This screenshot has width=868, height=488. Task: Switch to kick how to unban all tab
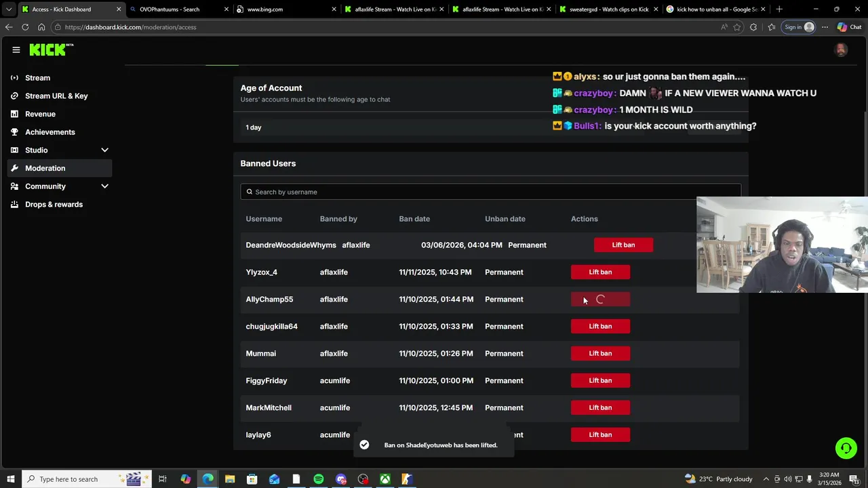point(715,9)
